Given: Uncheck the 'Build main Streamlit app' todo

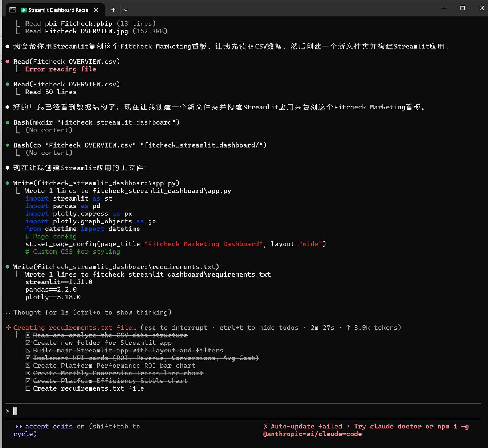Looking at the screenshot, I should point(28,350).
